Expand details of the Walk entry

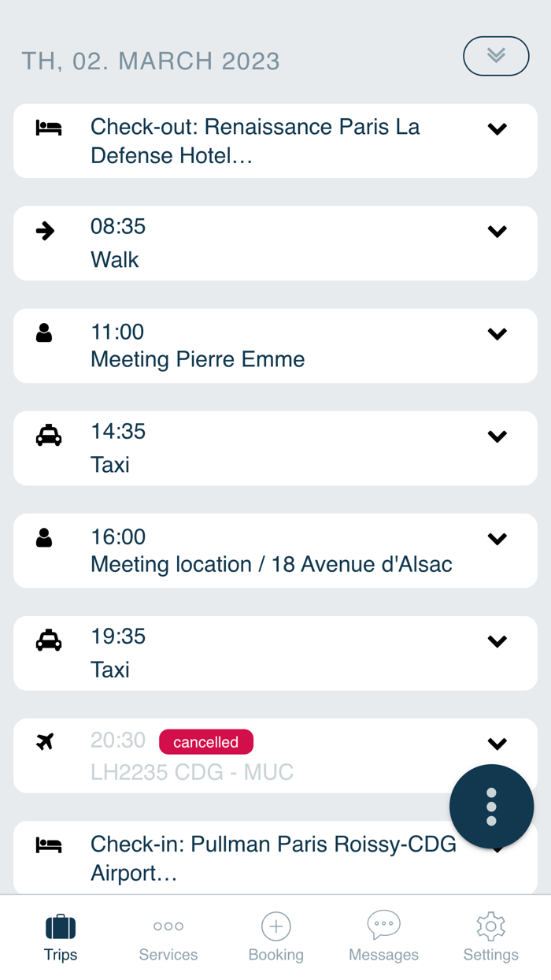coord(497,231)
